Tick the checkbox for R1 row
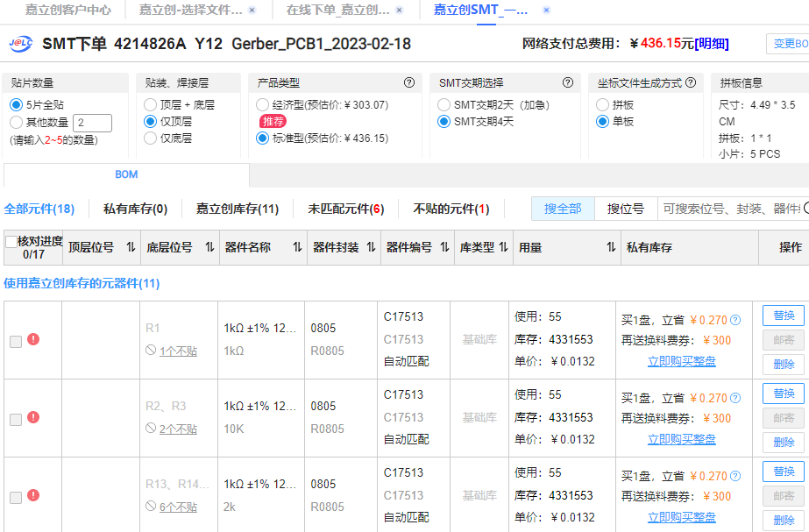The image size is (809, 532). coord(16,342)
